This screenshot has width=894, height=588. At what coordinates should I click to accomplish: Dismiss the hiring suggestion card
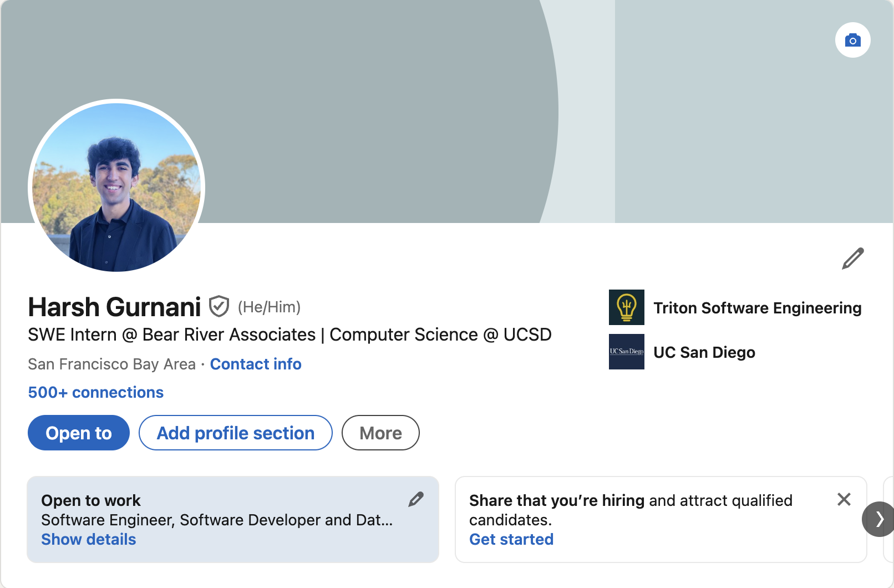(844, 499)
